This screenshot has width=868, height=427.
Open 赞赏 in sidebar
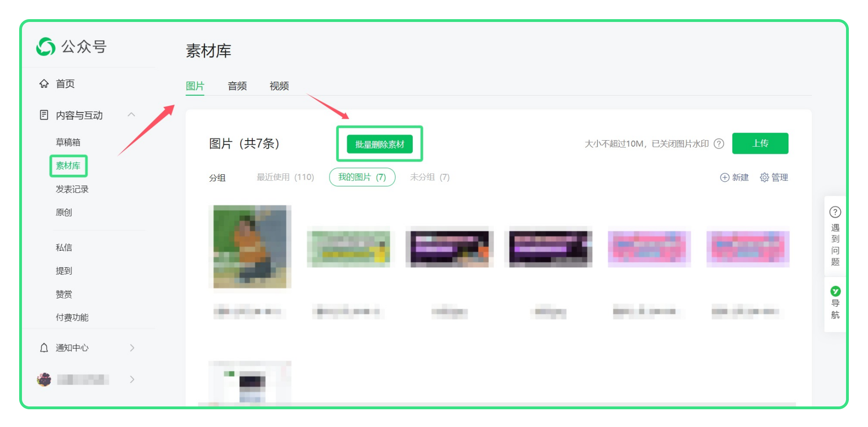pos(64,294)
